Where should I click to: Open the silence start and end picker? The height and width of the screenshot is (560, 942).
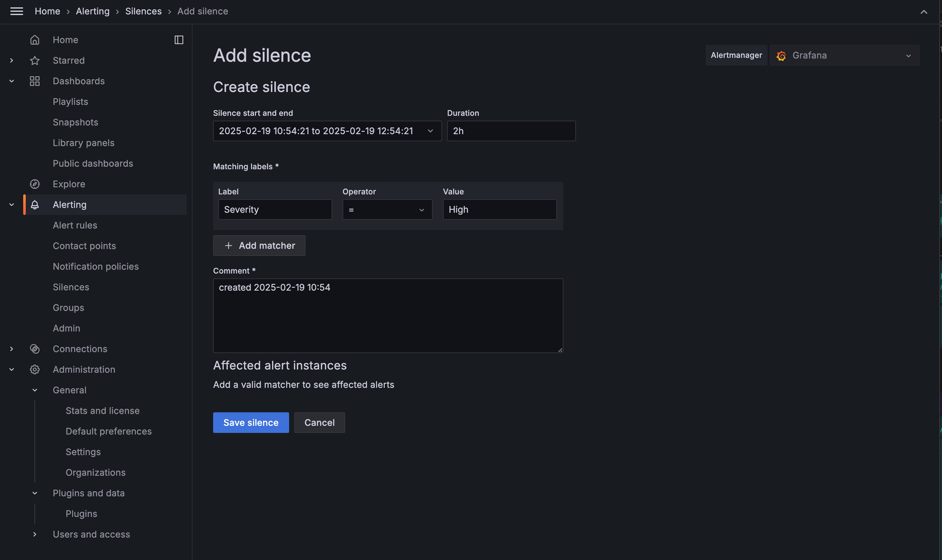327,131
